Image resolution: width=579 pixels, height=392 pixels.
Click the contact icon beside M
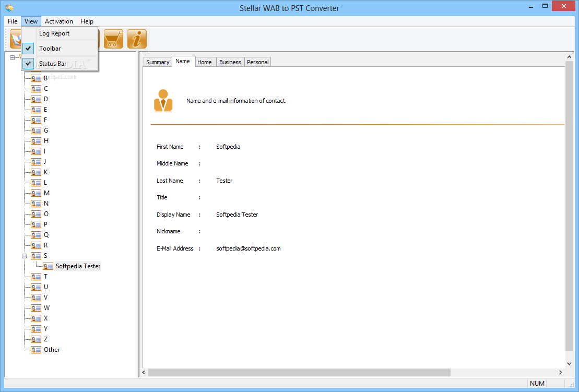(36, 193)
